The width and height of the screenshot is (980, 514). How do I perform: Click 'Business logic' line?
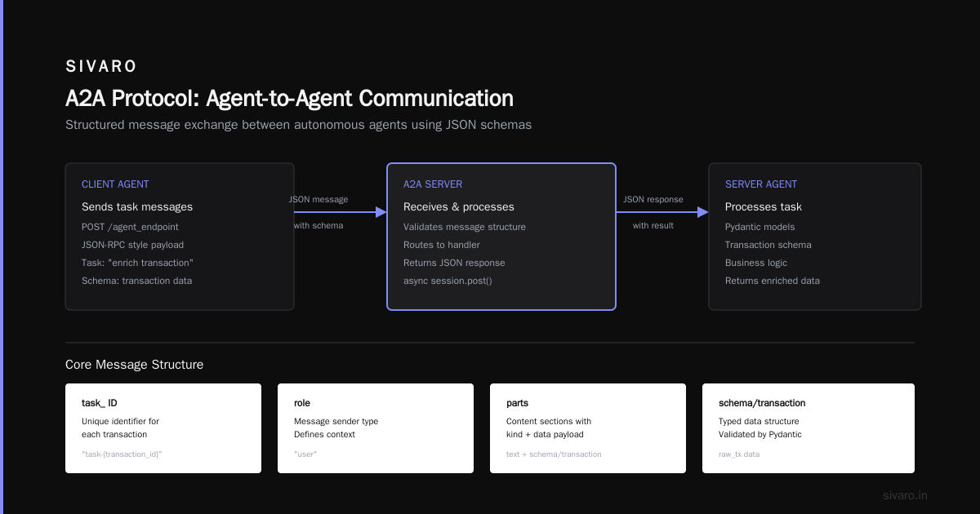pos(756,263)
